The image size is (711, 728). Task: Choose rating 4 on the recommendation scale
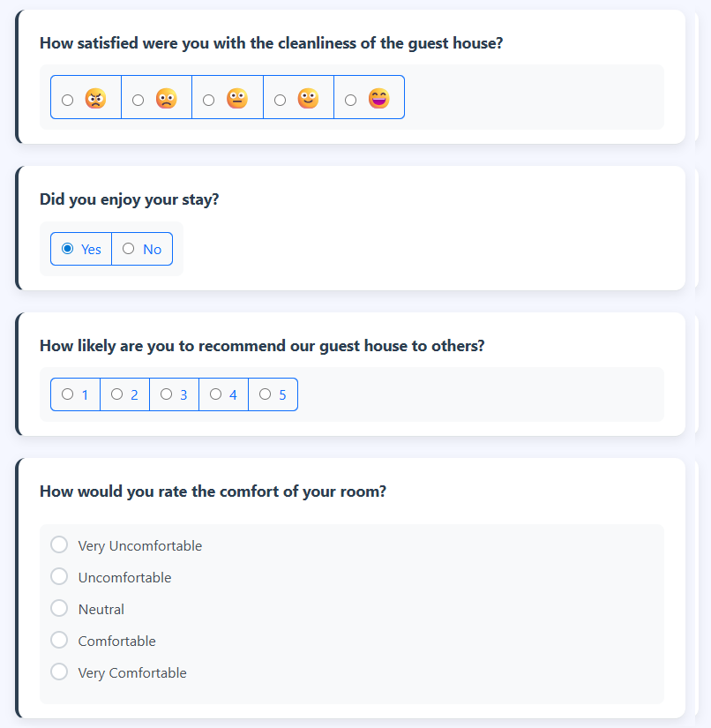[214, 394]
